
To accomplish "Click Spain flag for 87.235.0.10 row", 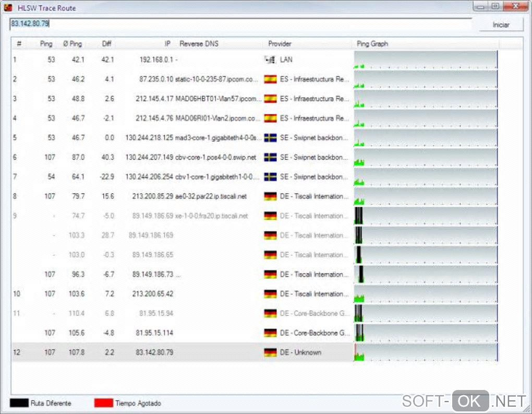I will pyautogui.click(x=270, y=79).
